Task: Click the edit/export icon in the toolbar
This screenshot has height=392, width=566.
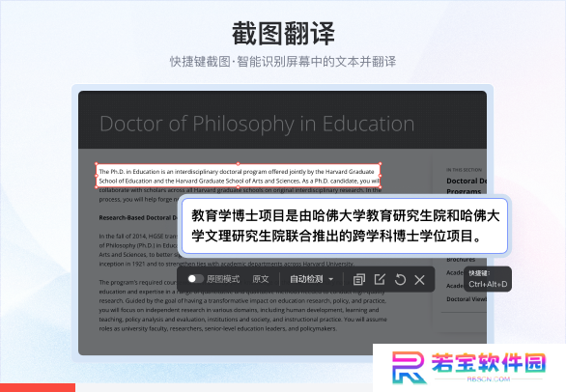Action: [x=380, y=279]
